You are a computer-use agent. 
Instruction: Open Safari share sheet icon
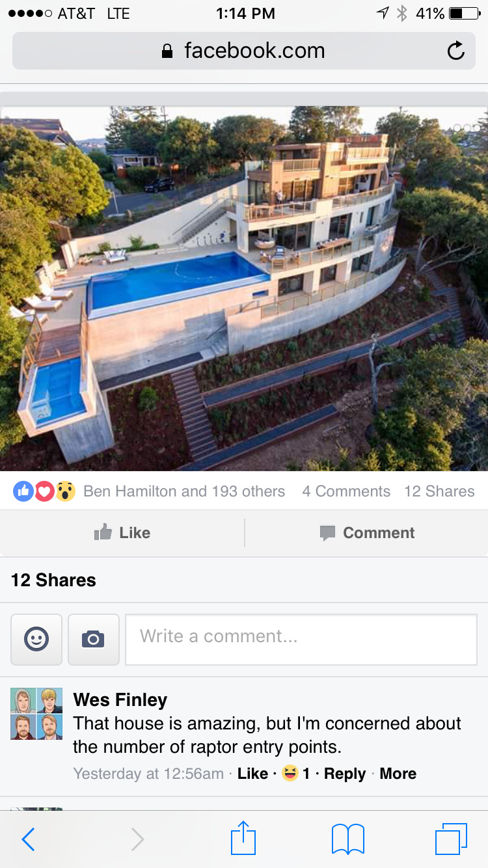[243, 838]
